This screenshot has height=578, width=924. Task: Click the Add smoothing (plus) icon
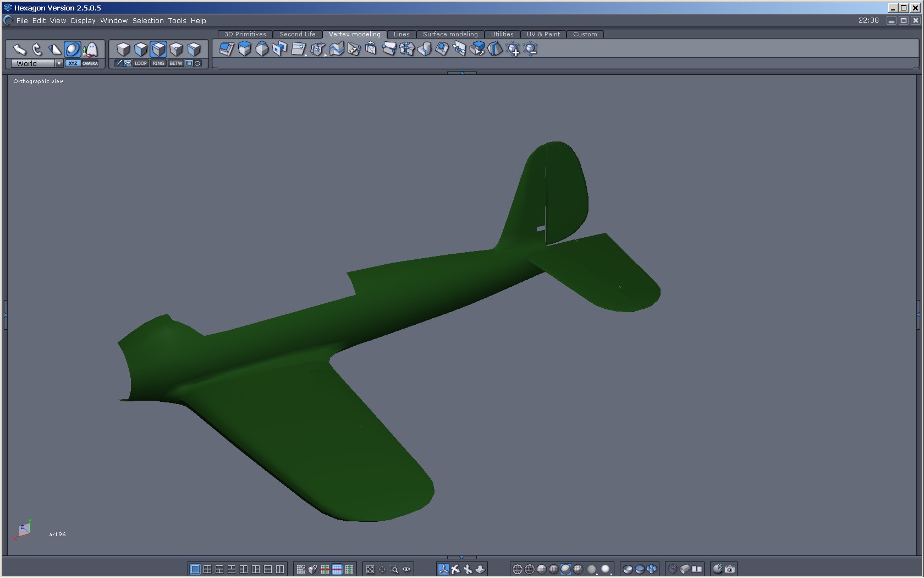(513, 49)
